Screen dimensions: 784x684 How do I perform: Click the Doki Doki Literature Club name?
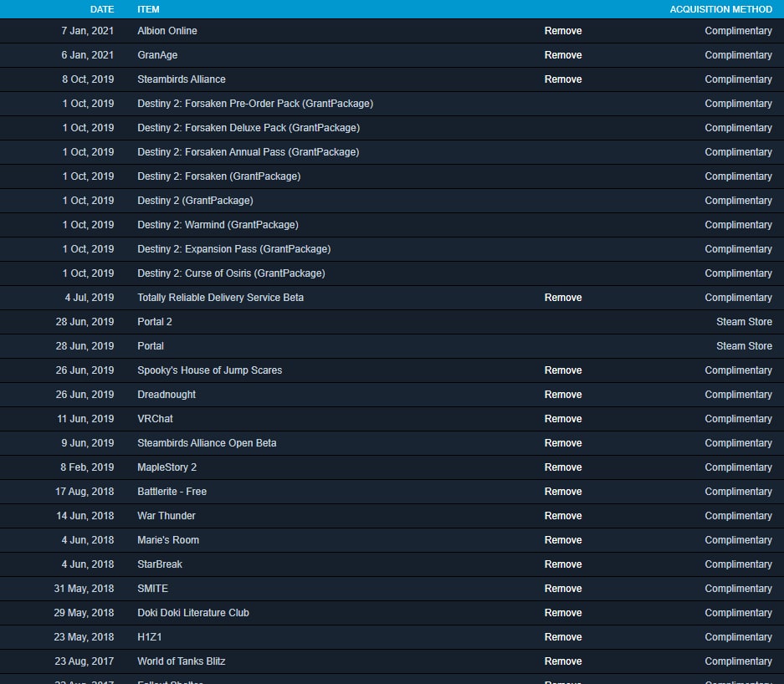193,613
